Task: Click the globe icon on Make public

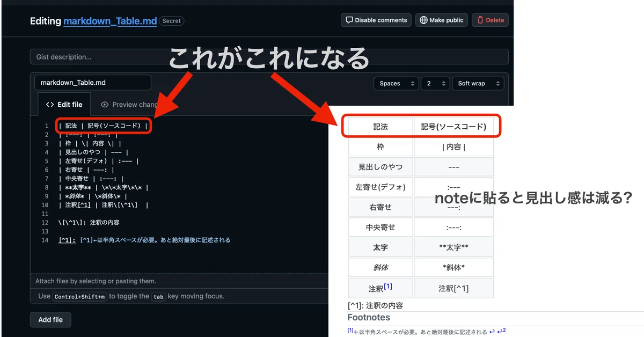Action: tap(424, 20)
